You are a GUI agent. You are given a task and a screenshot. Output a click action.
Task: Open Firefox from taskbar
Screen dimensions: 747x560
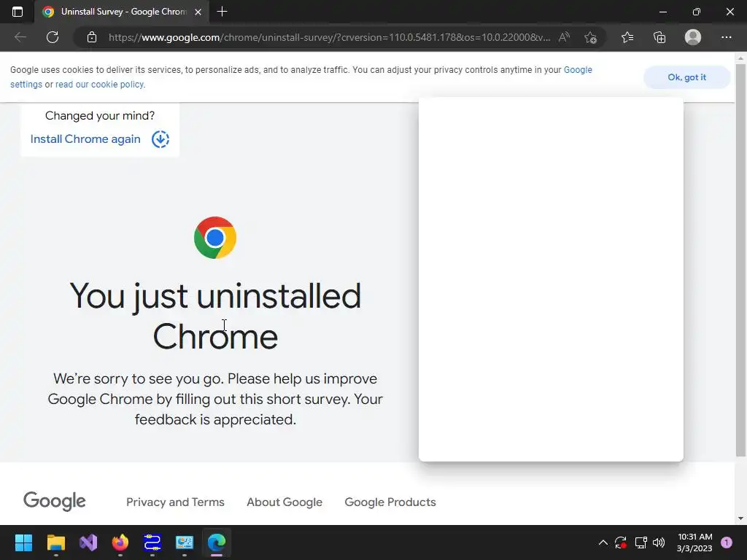[x=120, y=542]
